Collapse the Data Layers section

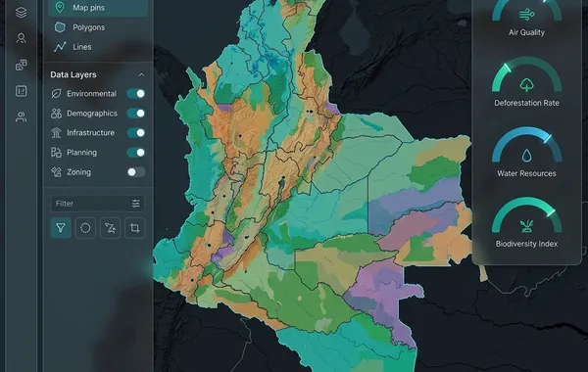[141, 75]
